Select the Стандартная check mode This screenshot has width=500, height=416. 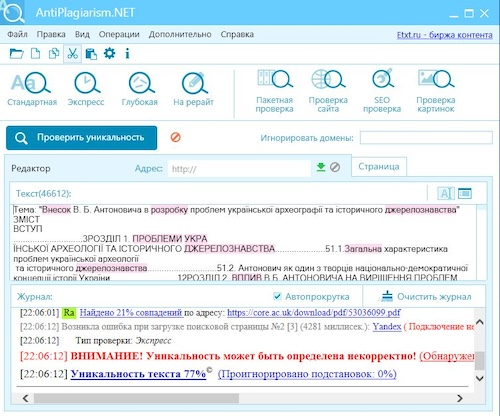click(x=32, y=89)
